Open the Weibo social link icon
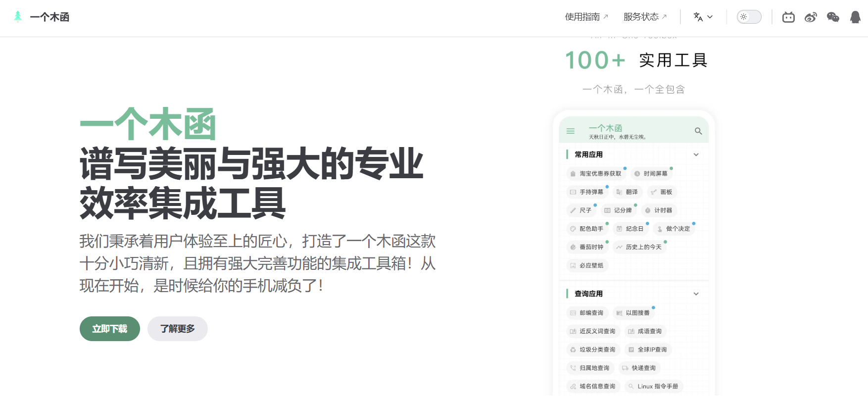868x403 pixels. coord(811,17)
